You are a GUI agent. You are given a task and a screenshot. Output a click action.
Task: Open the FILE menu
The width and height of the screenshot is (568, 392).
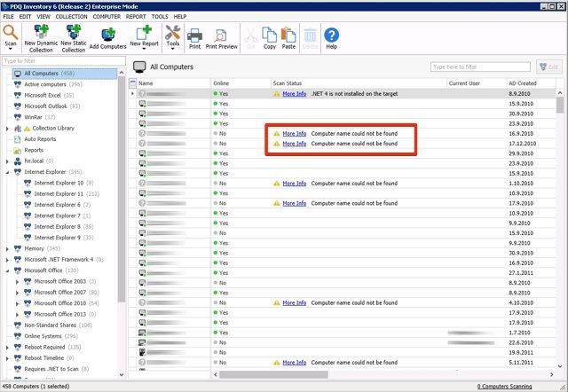point(8,17)
